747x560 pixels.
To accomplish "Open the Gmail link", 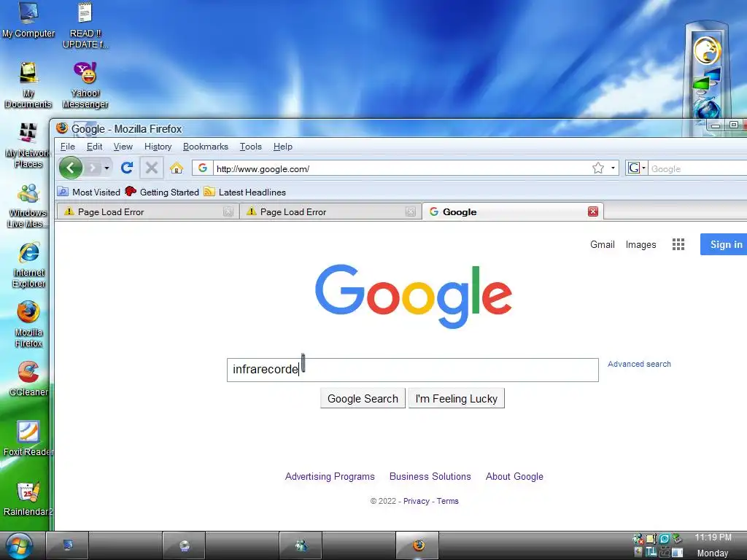I will [602, 244].
